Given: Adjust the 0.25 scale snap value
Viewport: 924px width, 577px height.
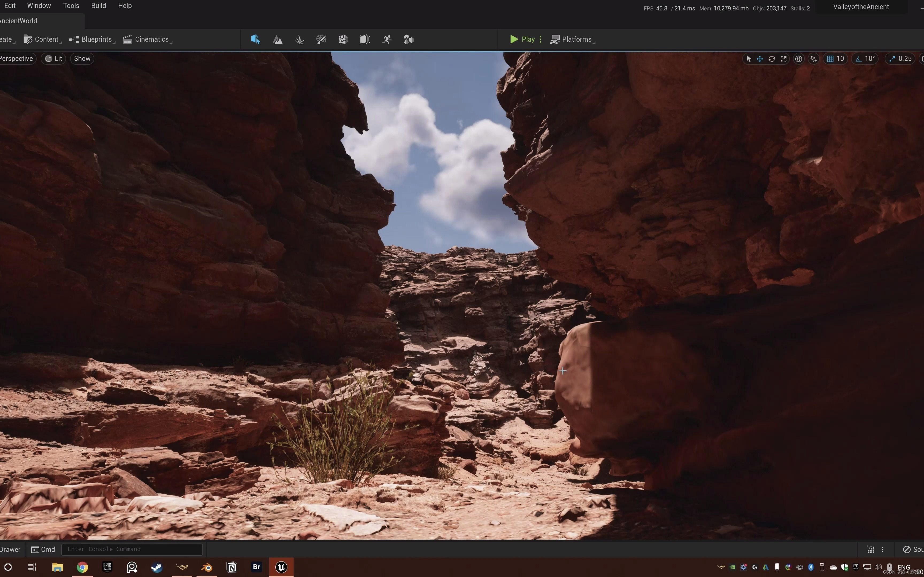Looking at the screenshot, I should (x=905, y=59).
